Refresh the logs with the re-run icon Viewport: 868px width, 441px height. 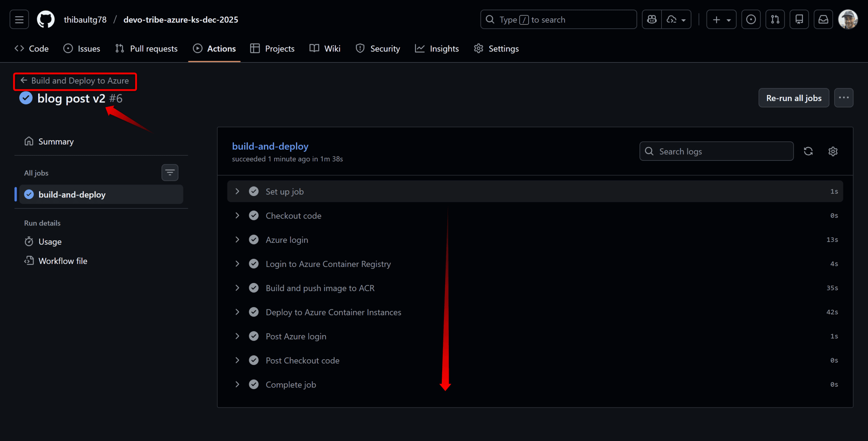point(808,151)
